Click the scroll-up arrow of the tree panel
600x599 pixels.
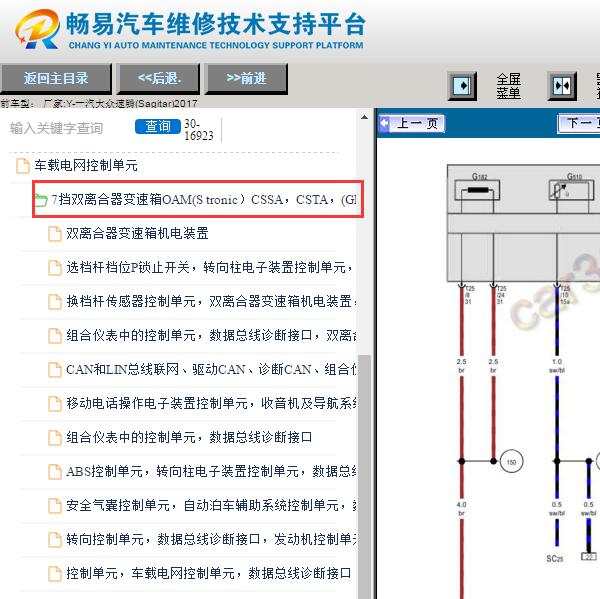365,117
